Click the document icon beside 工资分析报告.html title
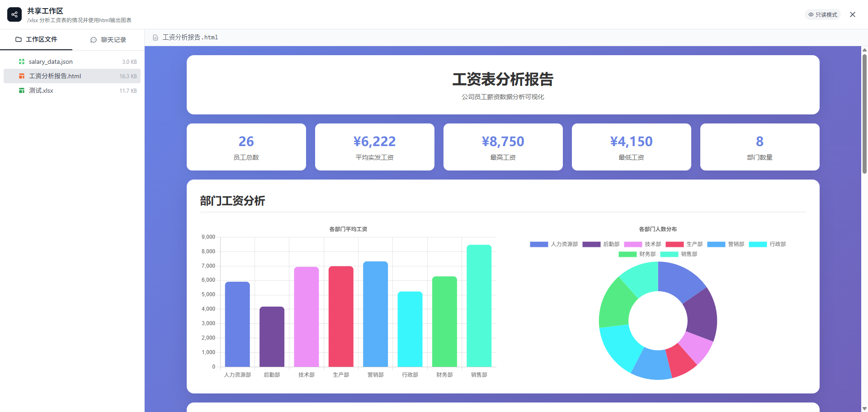 (156, 37)
